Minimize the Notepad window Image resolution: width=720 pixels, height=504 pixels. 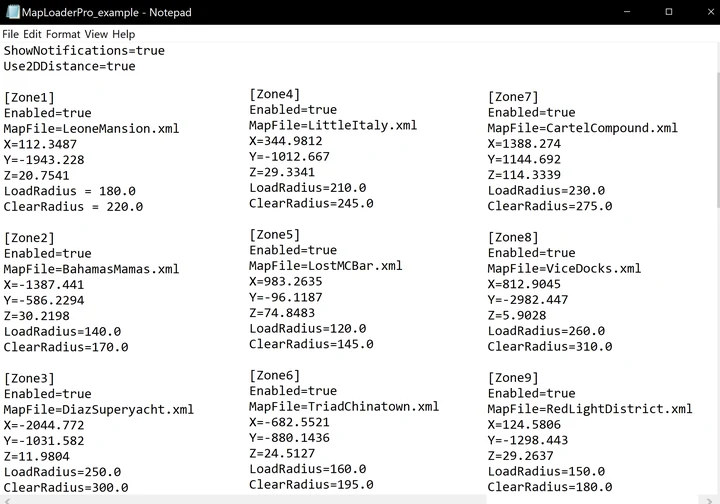(627, 12)
